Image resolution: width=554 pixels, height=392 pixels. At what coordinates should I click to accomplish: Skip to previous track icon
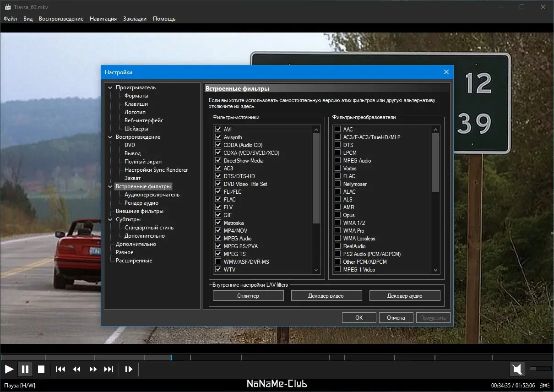[x=60, y=369]
